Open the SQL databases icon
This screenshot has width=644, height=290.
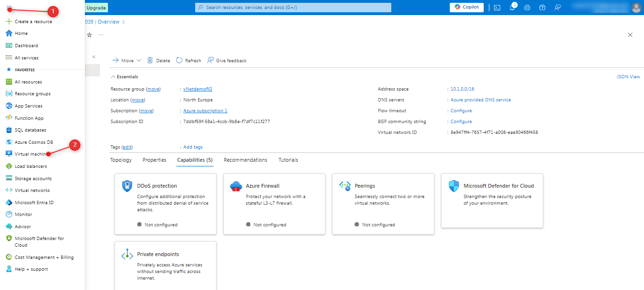coord(8,130)
